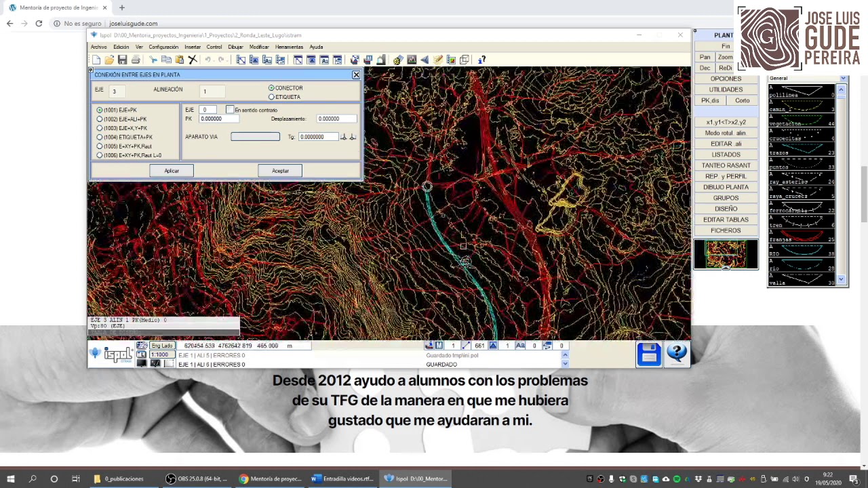Click the profile graph toolbar icon
Viewport: 868px width, 488px height.
tap(412, 60)
